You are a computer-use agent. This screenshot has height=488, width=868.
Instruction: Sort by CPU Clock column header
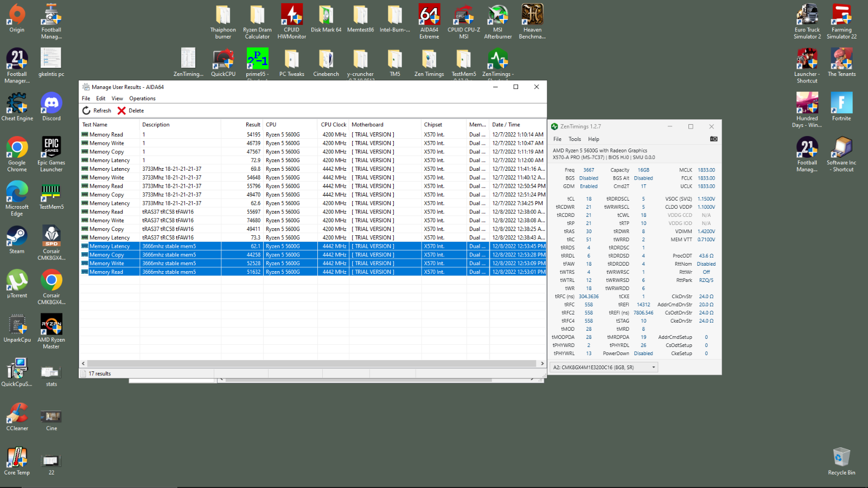[x=334, y=125]
